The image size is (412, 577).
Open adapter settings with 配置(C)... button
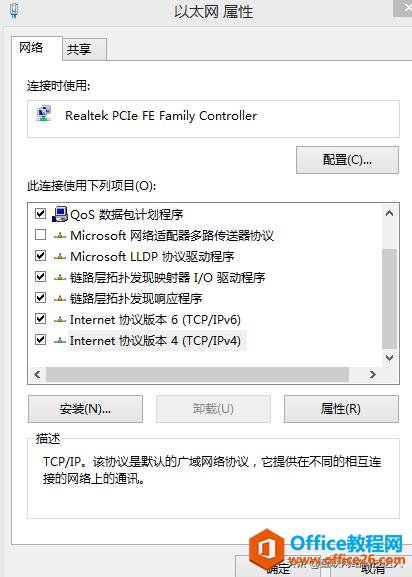[347, 160]
